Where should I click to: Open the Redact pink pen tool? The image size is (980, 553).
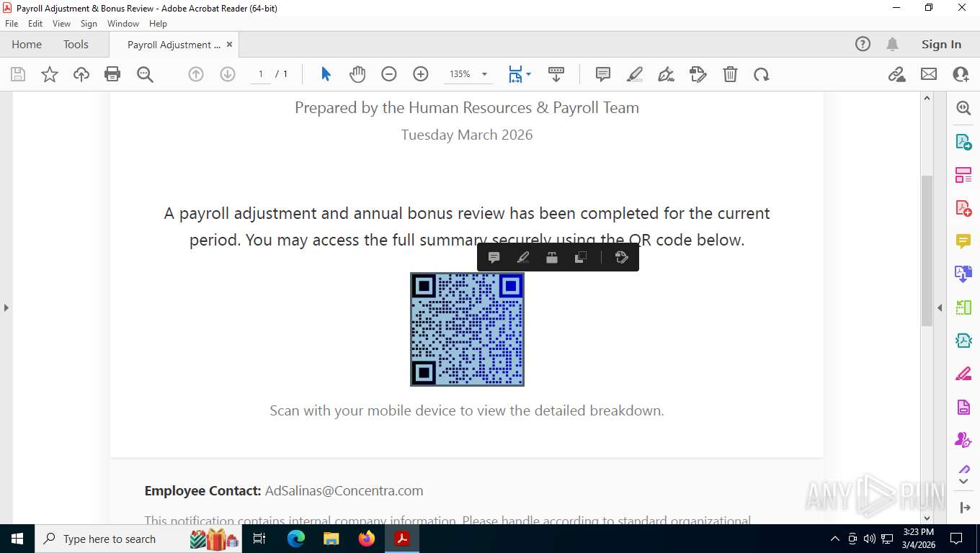click(x=963, y=374)
